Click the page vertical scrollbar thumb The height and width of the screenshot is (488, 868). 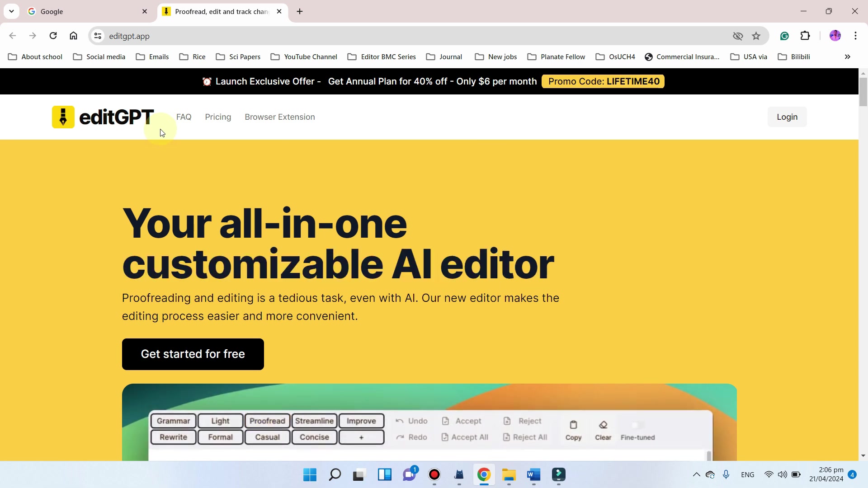[863, 92]
